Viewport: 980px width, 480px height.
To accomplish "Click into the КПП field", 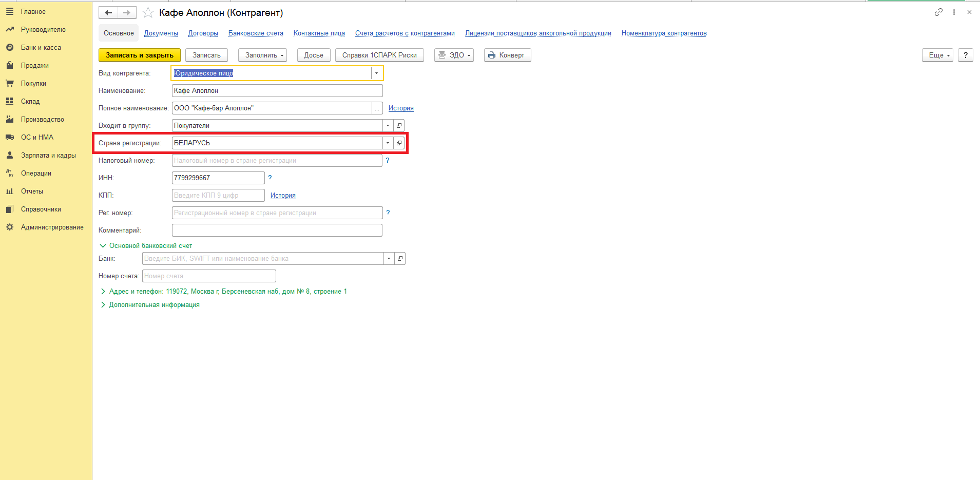I will click(218, 195).
